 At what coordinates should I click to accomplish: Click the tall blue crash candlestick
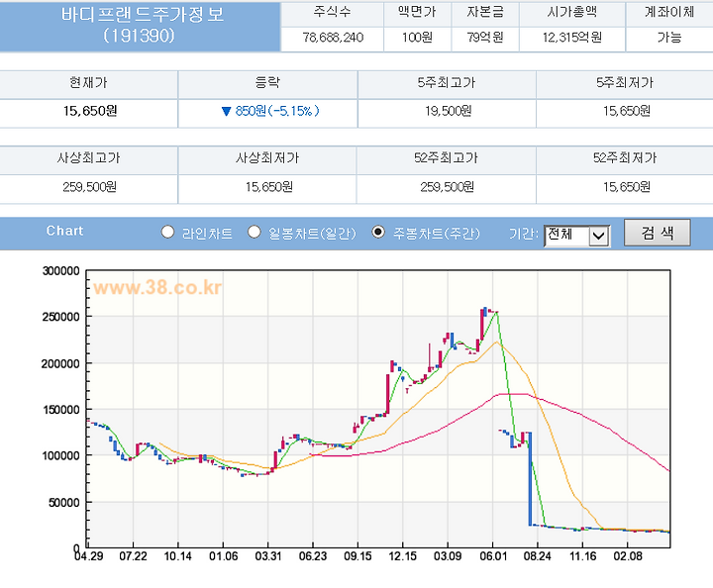[x=530, y=478]
